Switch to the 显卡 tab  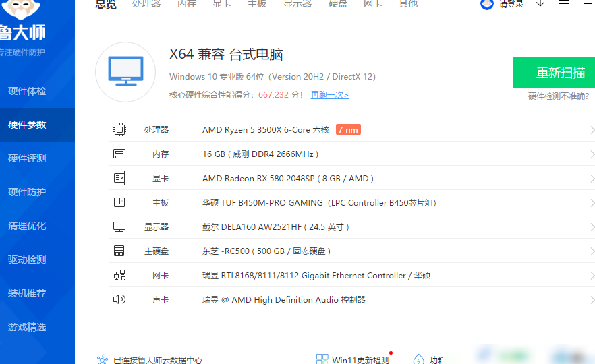pos(221,4)
